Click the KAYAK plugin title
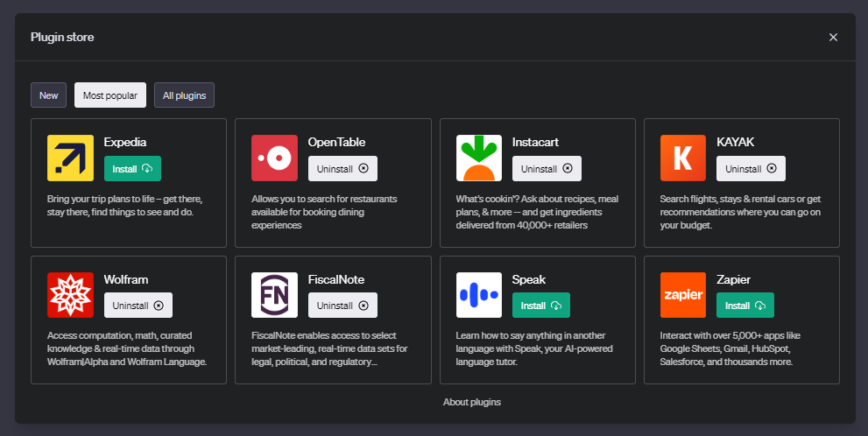The image size is (868, 436). pyautogui.click(x=735, y=142)
